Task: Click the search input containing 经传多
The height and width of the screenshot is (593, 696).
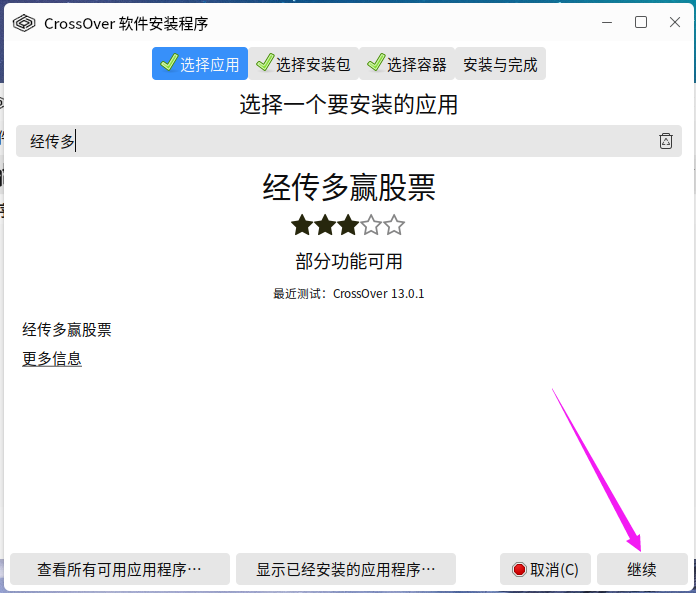Action: [348, 141]
